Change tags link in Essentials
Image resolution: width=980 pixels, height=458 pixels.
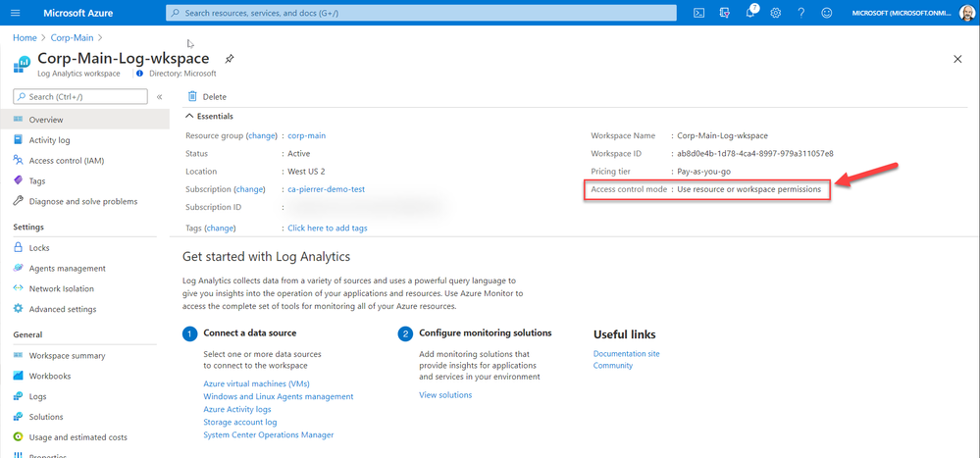click(220, 229)
